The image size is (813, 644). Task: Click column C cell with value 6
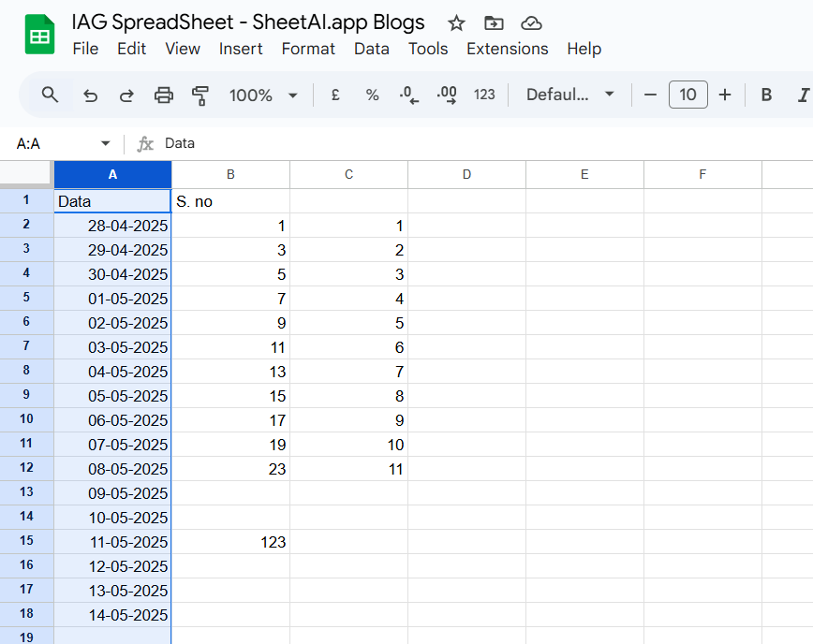[x=349, y=347]
